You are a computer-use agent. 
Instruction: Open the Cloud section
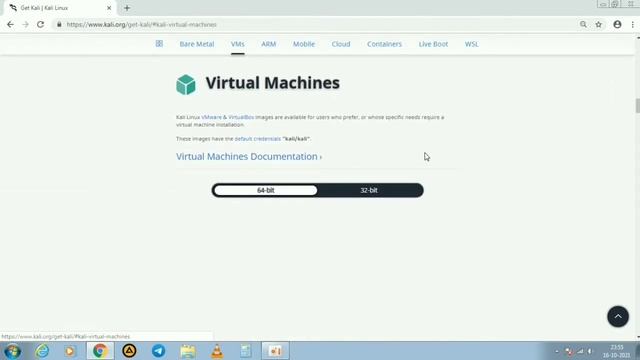(341, 44)
